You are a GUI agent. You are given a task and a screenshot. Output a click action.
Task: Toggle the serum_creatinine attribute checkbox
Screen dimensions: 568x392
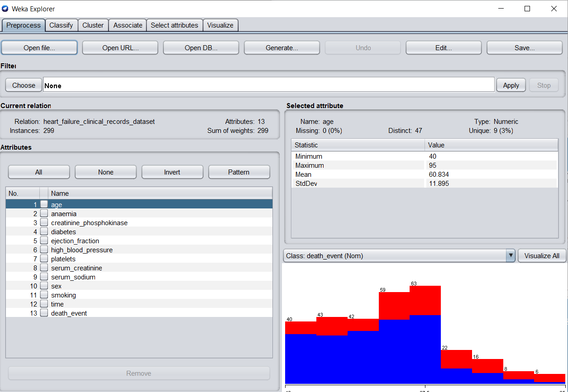[x=44, y=268]
